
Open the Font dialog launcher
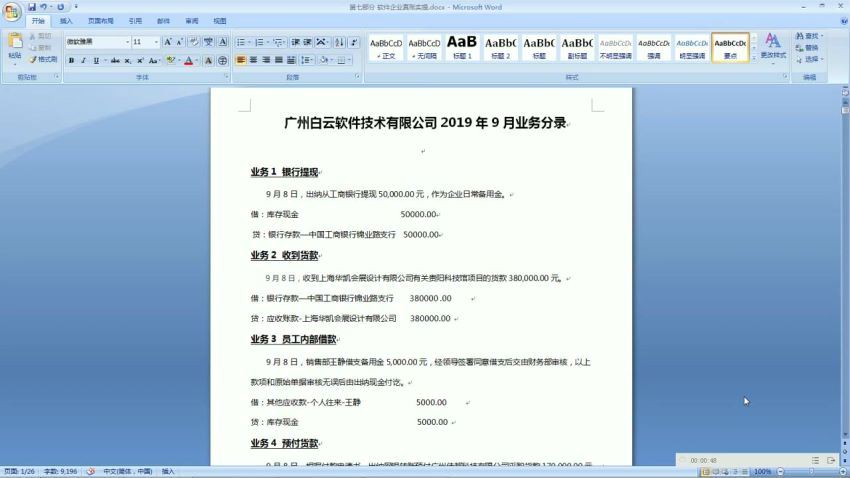point(226,77)
